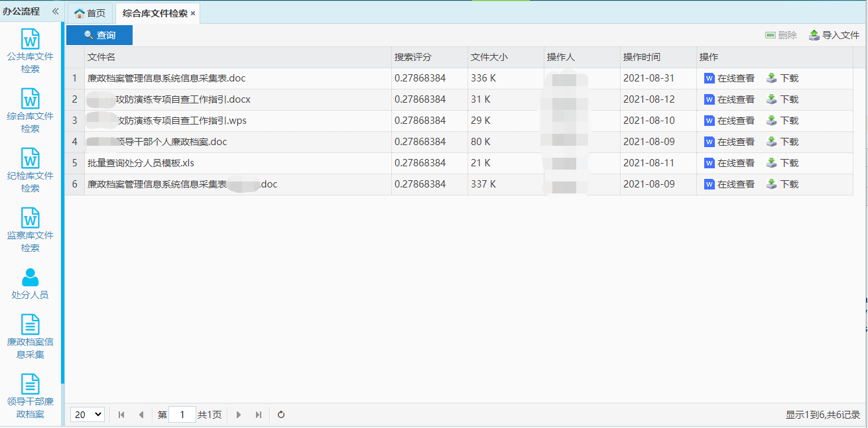Click the blue 查询 search button
Image resolution: width=868 pixels, height=428 pixels.
[99, 35]
